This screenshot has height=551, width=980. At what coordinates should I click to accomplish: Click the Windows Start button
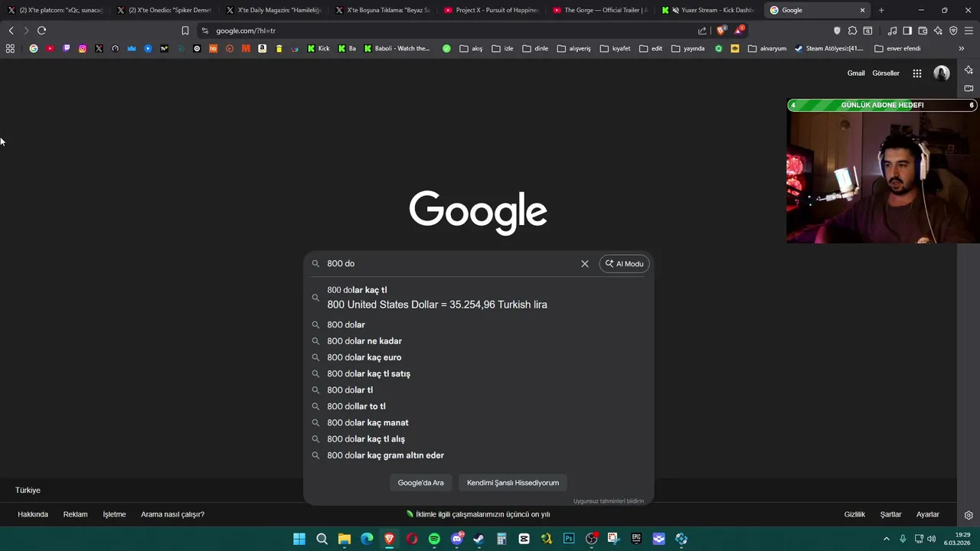pyautogui.click(x=299, y=539)
